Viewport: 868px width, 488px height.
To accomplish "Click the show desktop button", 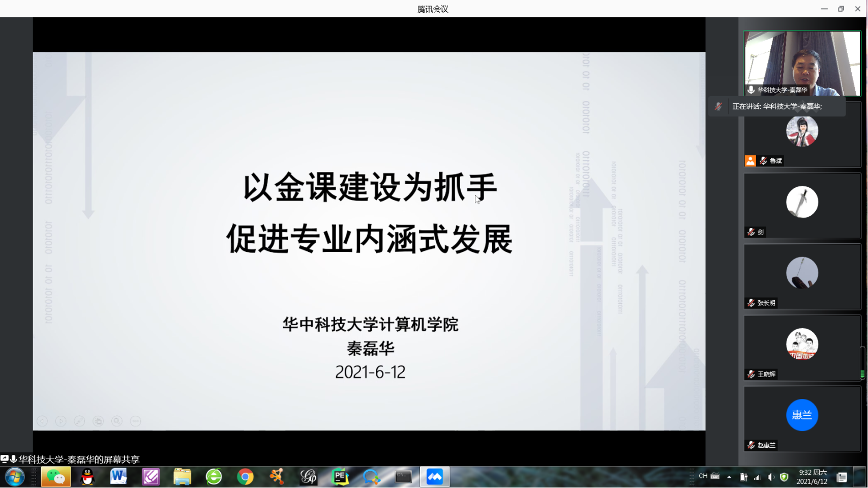I will (860, 477).
